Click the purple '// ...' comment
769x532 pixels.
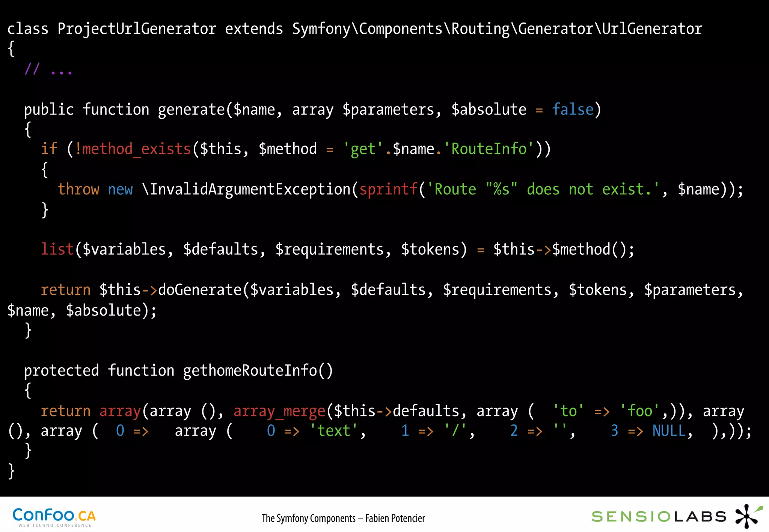(48, 69)
